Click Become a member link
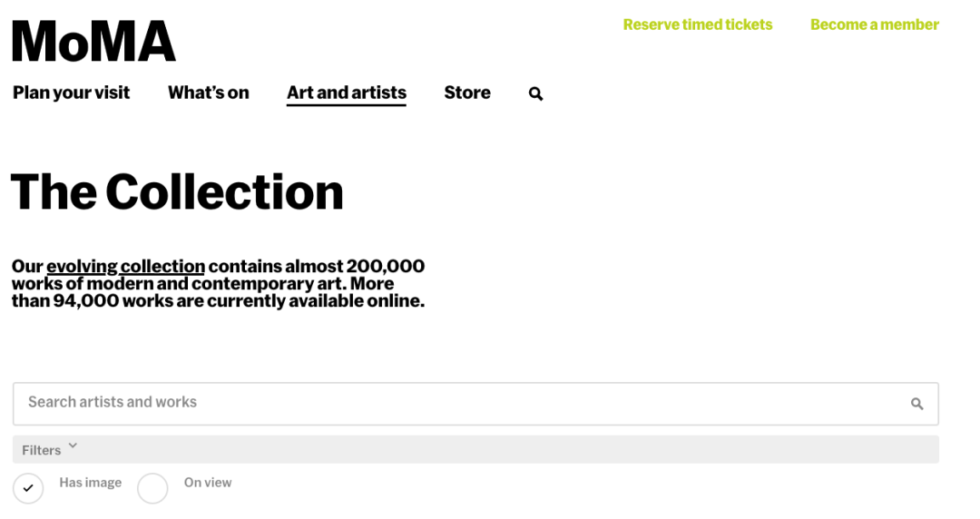 point(874,24)
